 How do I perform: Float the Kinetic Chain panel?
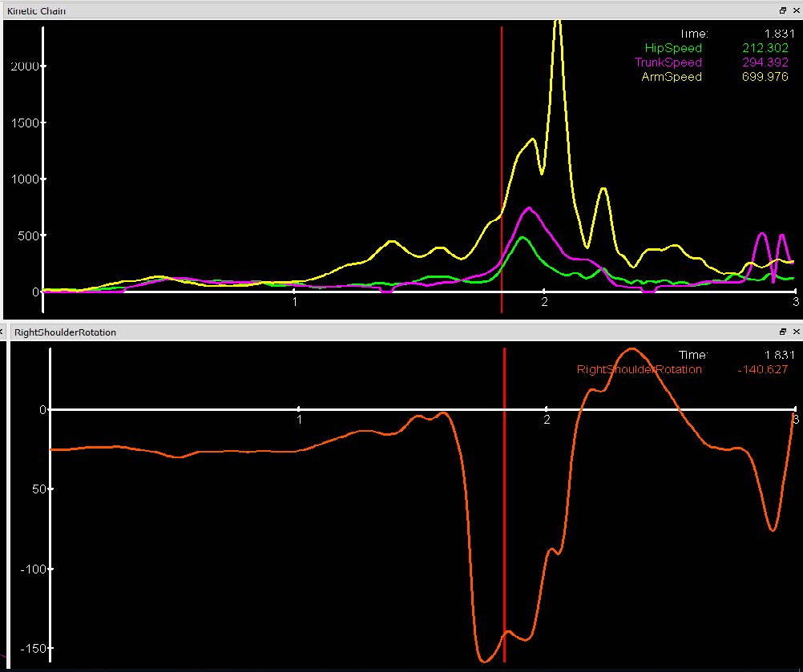tap(783, 10)
